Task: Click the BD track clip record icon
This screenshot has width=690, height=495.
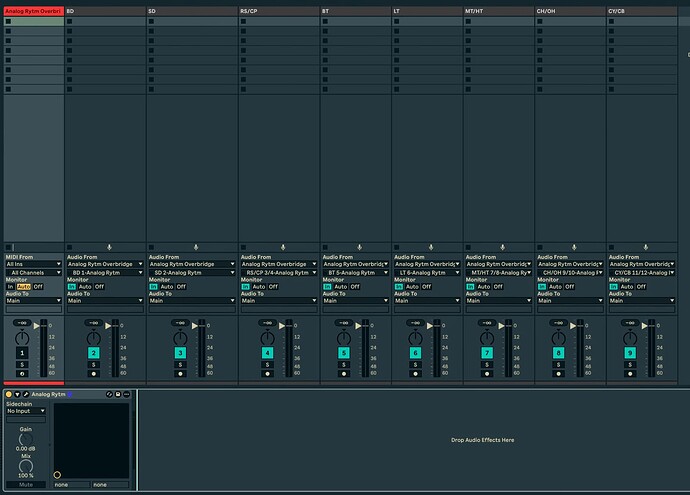Action: [110, 247]
